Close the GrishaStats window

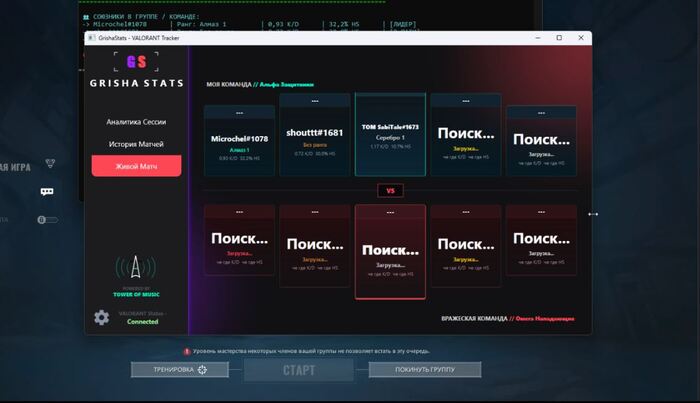[581, 38]
